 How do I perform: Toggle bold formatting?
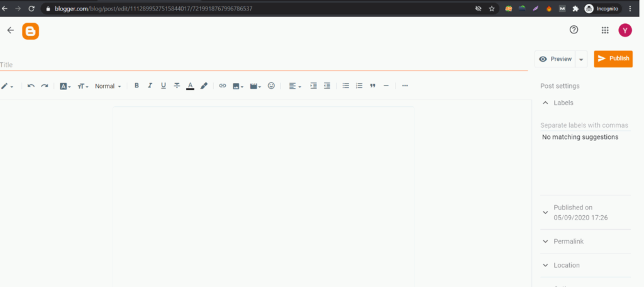tap(136, 86)
